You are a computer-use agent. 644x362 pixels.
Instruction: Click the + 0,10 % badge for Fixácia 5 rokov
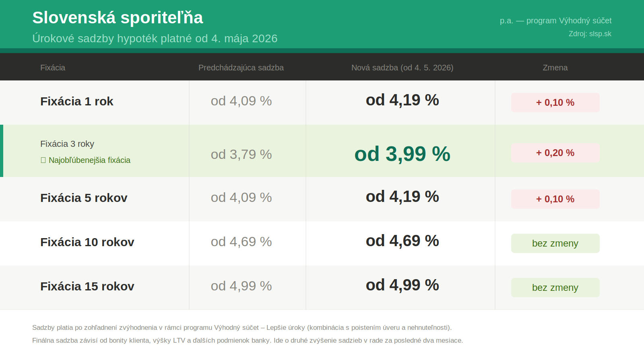click(555, 199)
